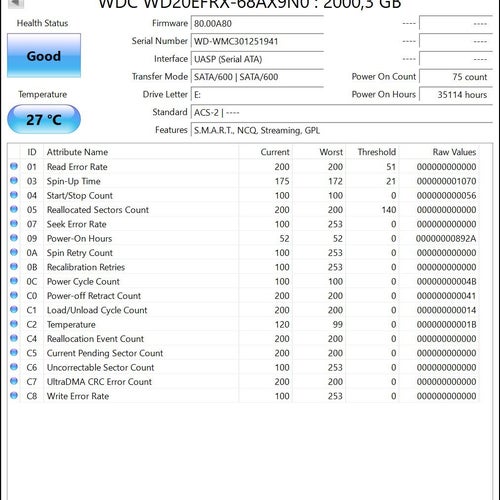Image resolution: width=500 pixels, height=500 pixels.
Task: Click raw value 00000000004B
Action: 446,281
